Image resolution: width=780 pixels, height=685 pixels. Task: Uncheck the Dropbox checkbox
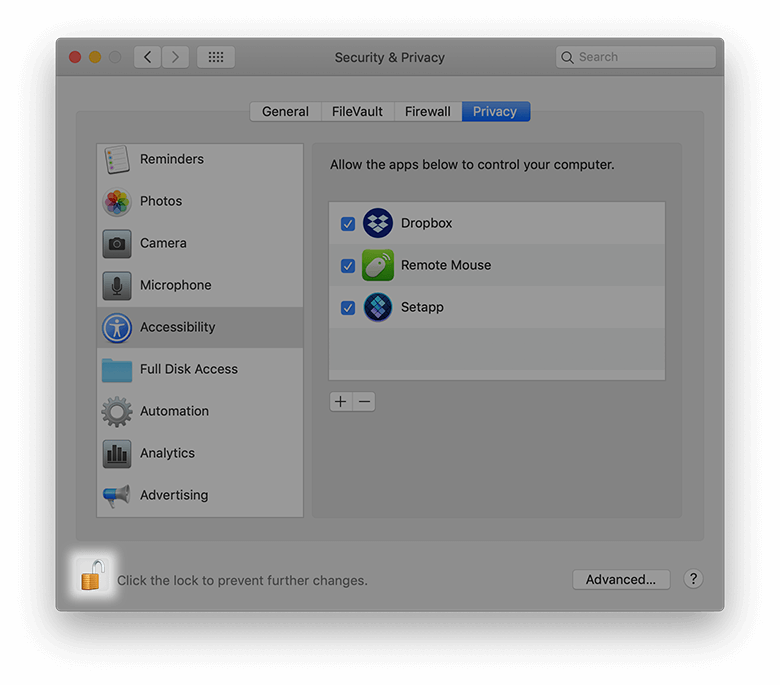[348, 224]
